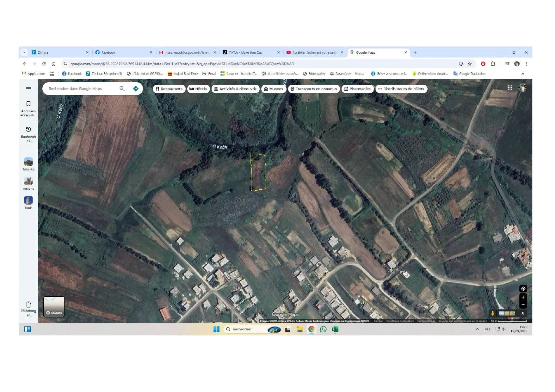Open the Gmail bookmark
Viewport: 555px width, 392px height.
click(209, 74)
